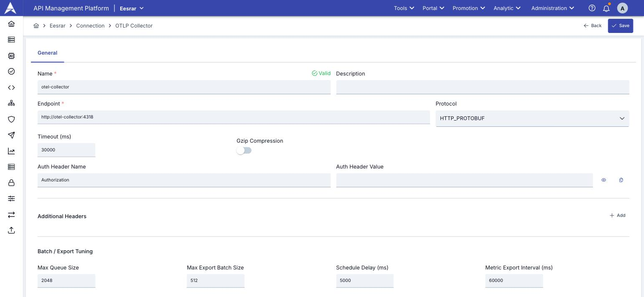Open Eesrar breadcrumb link
The image size is (644, 297).
58,25
